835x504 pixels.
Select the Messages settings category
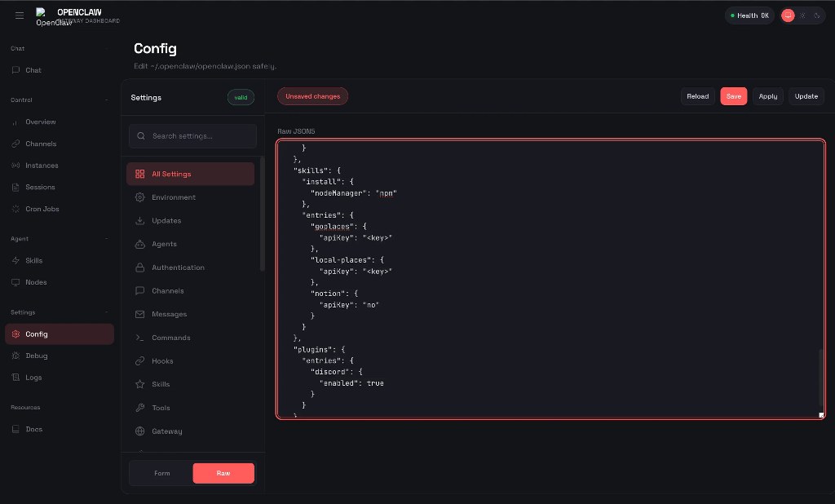[x=190, y=315]
